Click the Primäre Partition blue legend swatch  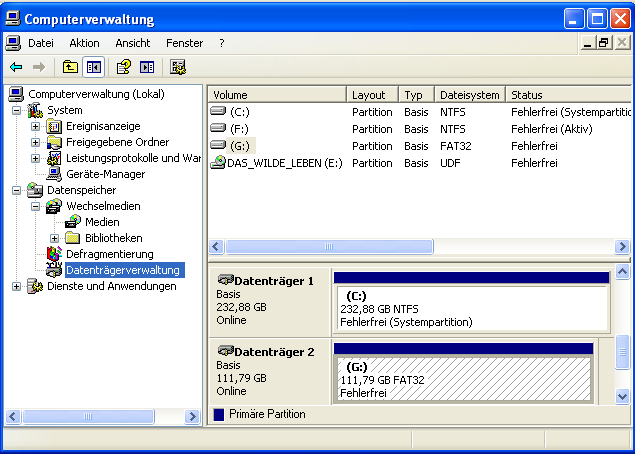220,414
